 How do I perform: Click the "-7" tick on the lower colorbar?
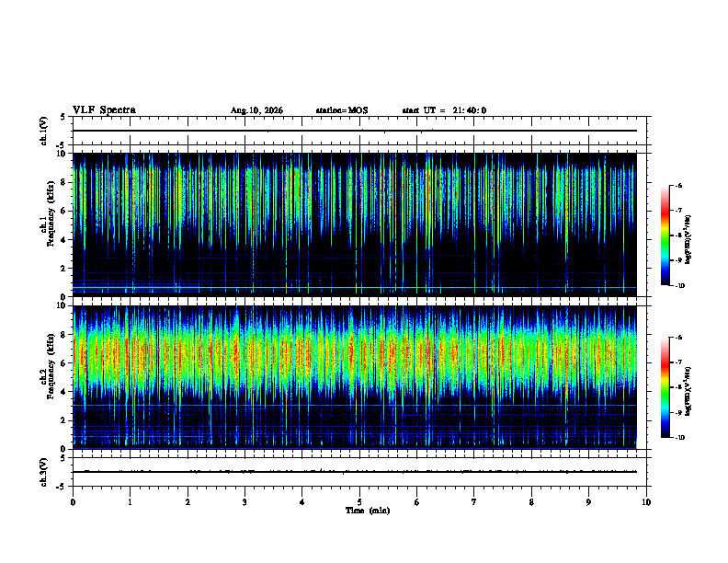(x=678, y=362)
